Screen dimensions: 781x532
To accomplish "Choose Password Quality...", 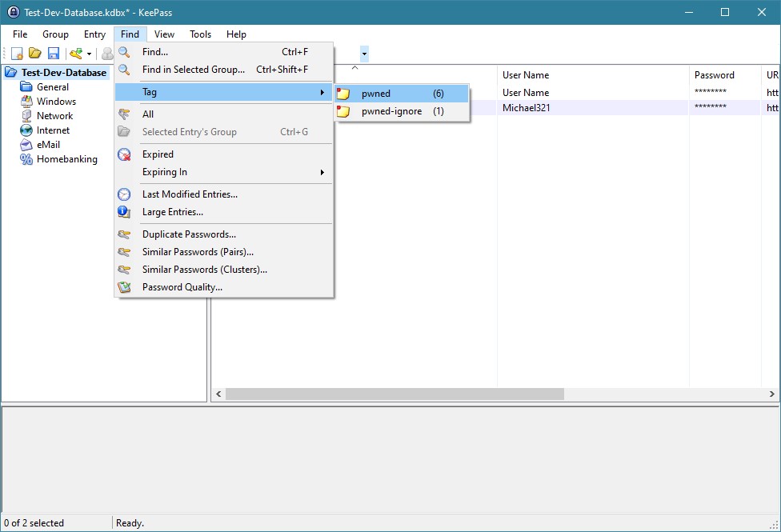I will (223, 287).
